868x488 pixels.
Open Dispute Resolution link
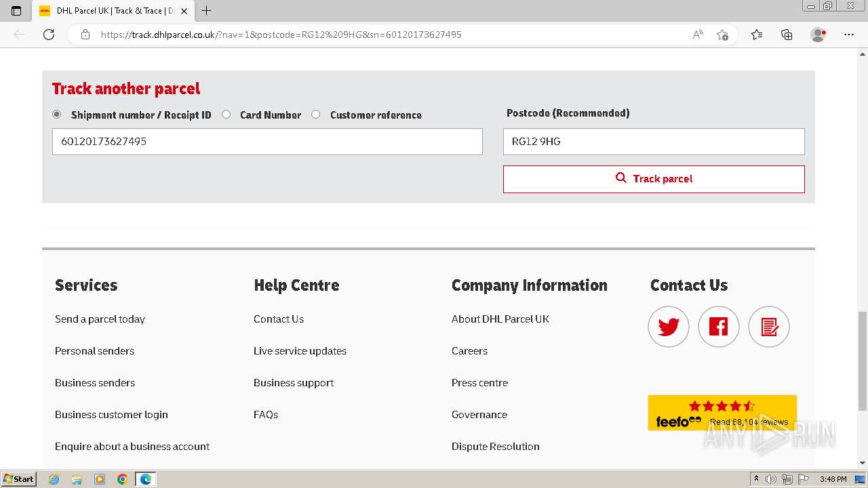coord(496,447)
